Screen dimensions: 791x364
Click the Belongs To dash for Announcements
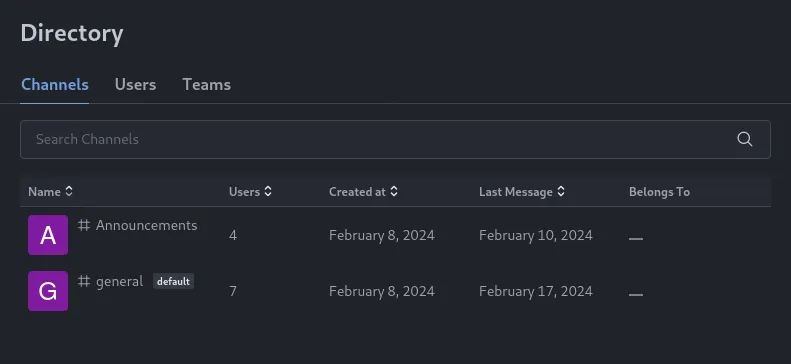click(636, 238)
